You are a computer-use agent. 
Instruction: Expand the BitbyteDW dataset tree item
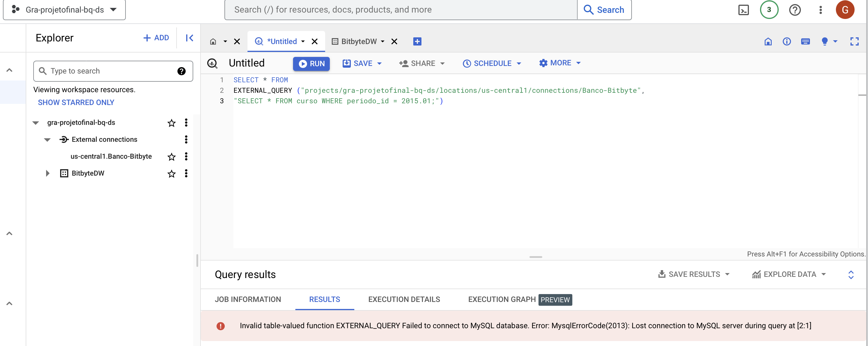[48, 173]
